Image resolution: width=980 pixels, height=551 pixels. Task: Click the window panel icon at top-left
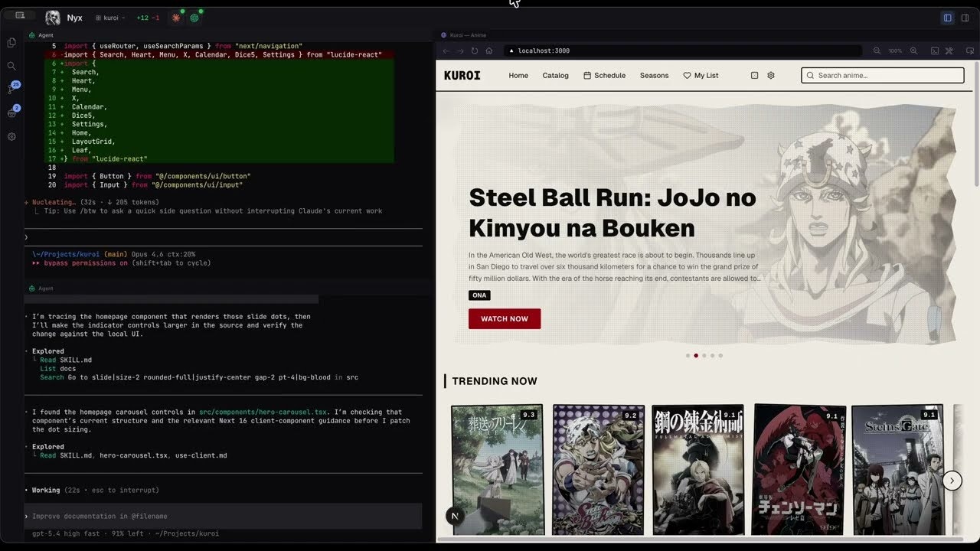20,15
